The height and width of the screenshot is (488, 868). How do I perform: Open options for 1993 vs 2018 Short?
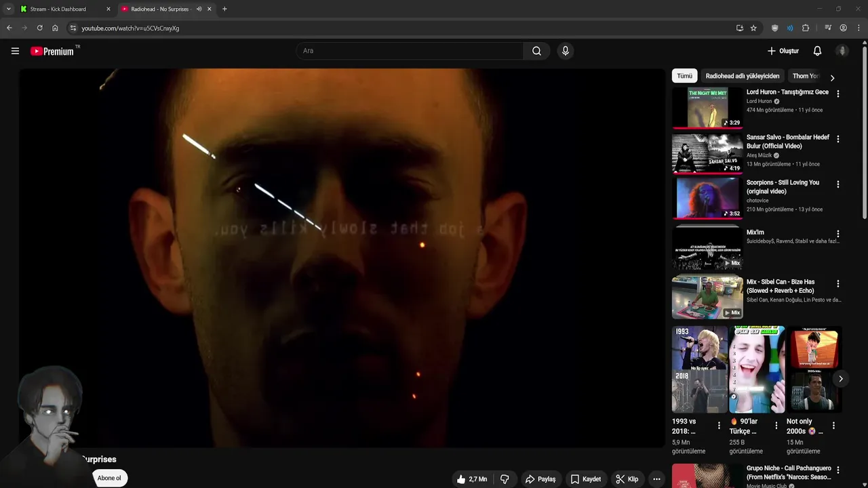tap(719, 426)
